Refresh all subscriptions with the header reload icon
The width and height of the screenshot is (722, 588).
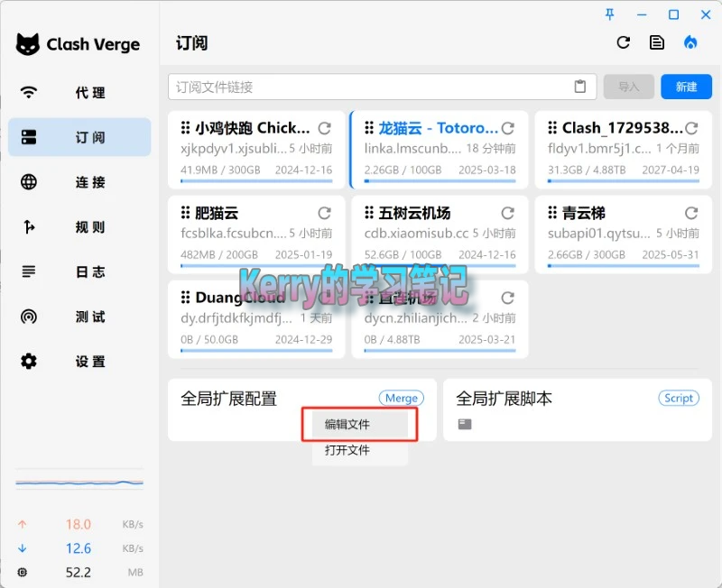624,42
